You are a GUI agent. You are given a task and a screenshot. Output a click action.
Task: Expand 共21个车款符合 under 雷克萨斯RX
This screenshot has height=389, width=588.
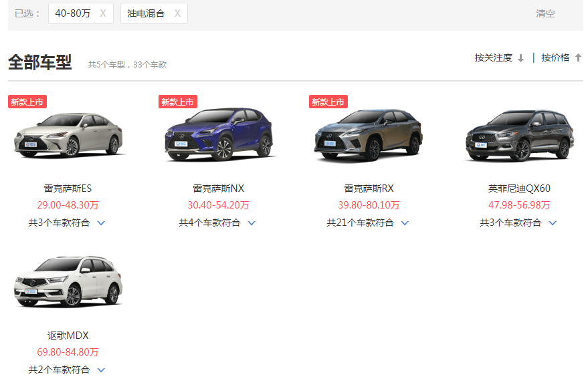pos(368,223)
